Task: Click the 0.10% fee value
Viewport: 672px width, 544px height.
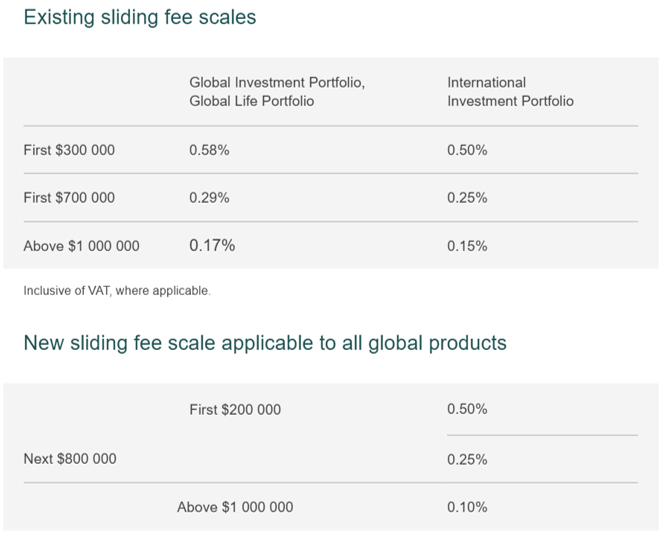Action: (467, 507)
